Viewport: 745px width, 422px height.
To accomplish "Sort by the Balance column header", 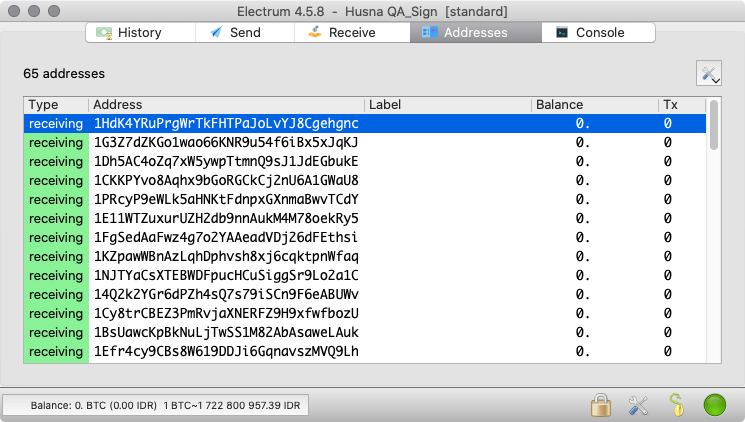I will click(x=594, y=105).
